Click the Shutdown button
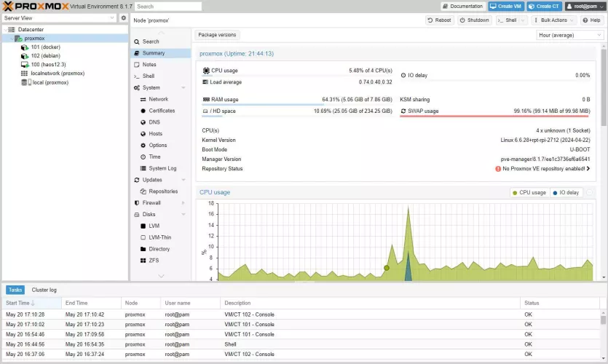The width and height of the screenshot is (608, 364). pos(474,20)
